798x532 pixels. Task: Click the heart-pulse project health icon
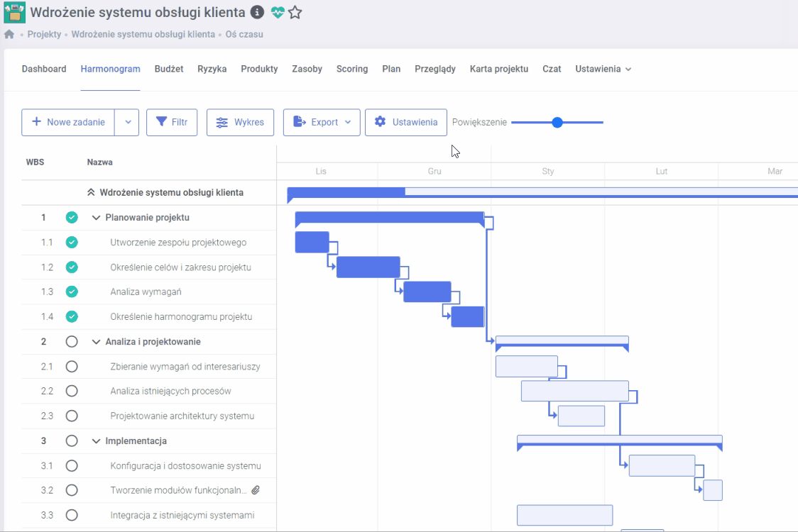click(277, 13)
